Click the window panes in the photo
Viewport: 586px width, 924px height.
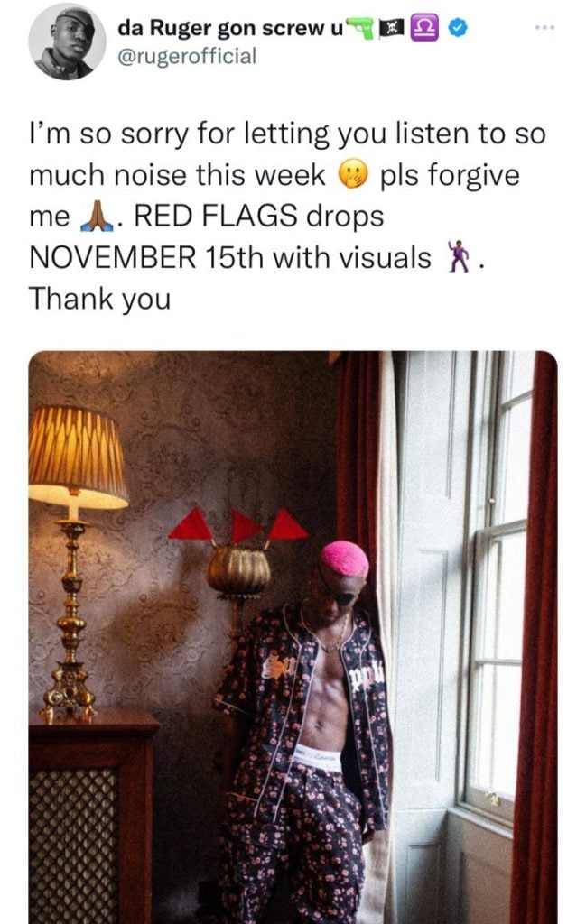click(x=497, y=589)
